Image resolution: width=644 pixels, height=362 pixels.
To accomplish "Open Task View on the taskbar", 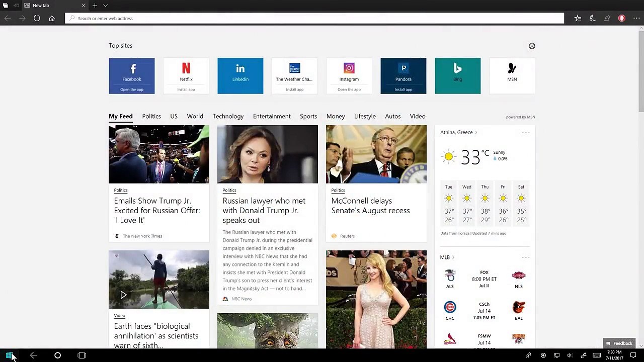I will [x=82, y=355].
